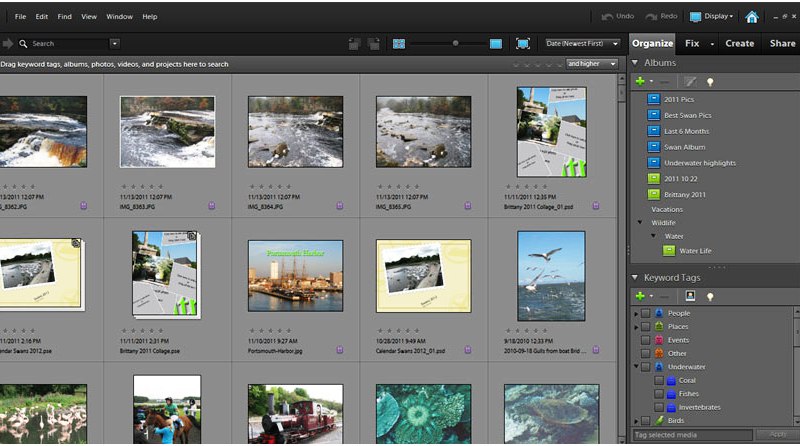Select small thumbnail size icon

(399, 44)
